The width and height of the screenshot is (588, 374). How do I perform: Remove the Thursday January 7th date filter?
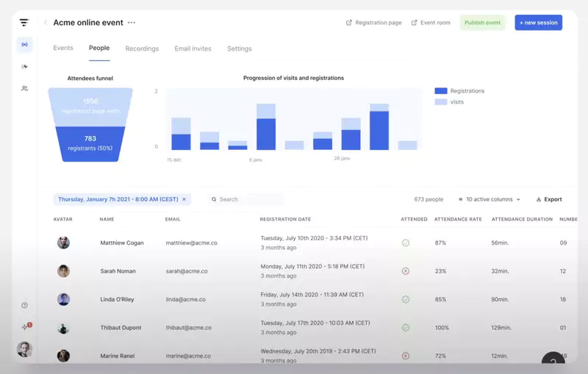[x=184, y=199]
